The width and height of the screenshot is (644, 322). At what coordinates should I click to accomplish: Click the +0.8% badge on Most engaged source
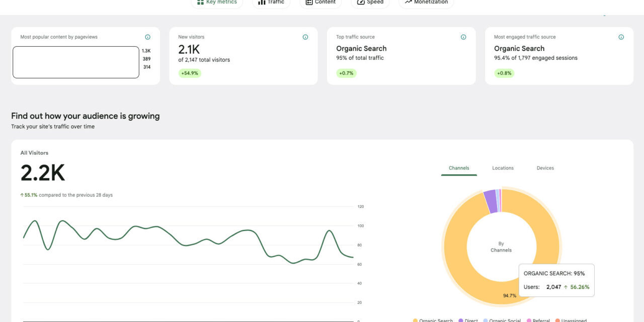point(504,73)
